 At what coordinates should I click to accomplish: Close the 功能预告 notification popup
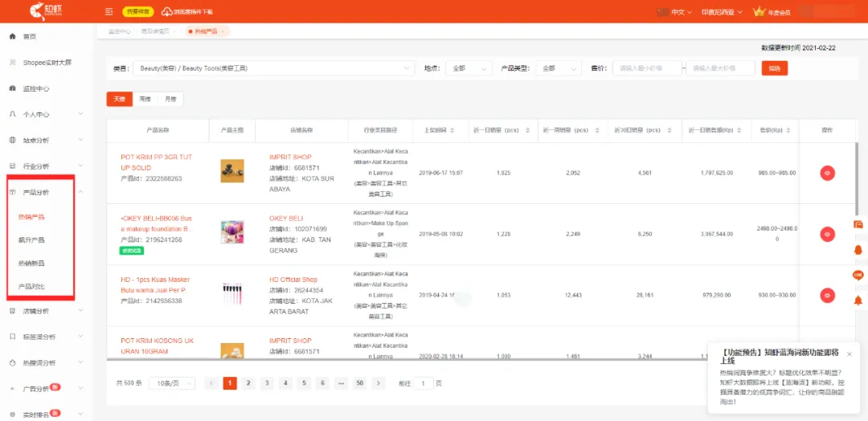click(x=850, y=354)
